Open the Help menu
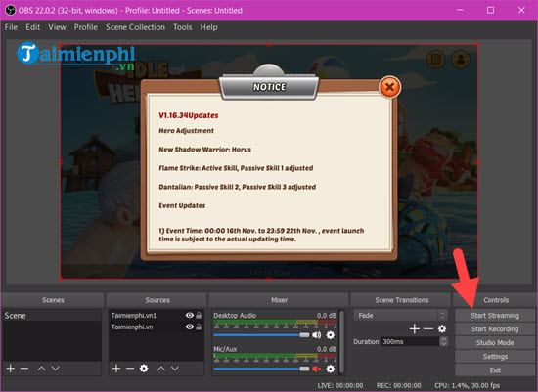538x392 pixels. (208, 27)
